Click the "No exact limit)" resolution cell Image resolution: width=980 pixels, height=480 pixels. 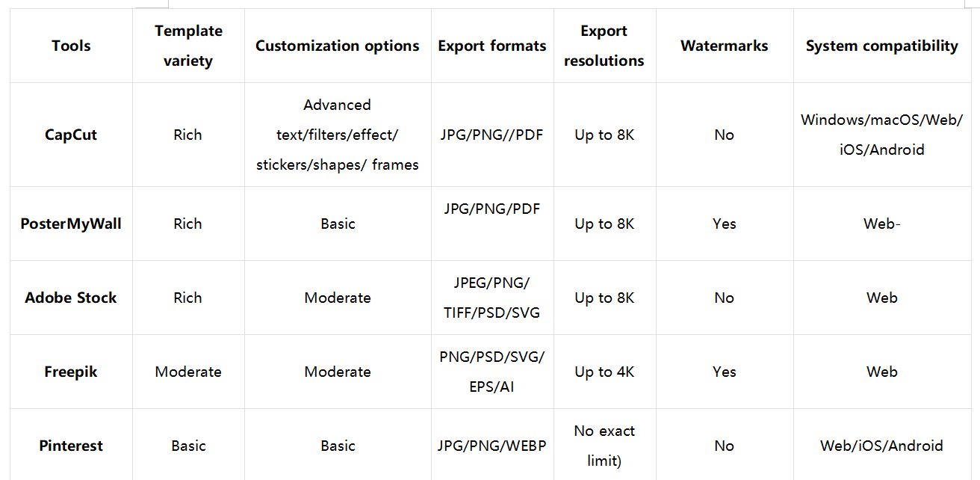604,446
